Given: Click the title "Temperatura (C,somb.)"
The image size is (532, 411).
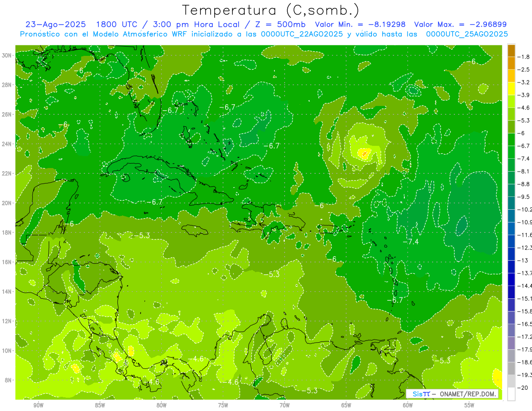Looking at the screenshot, I should (x=270, y=10).
